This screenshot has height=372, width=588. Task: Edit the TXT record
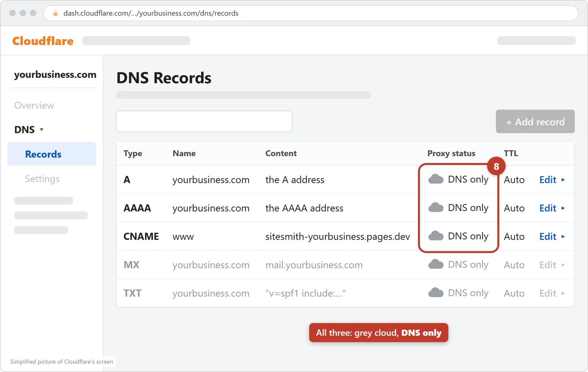[x=548, y=293]
